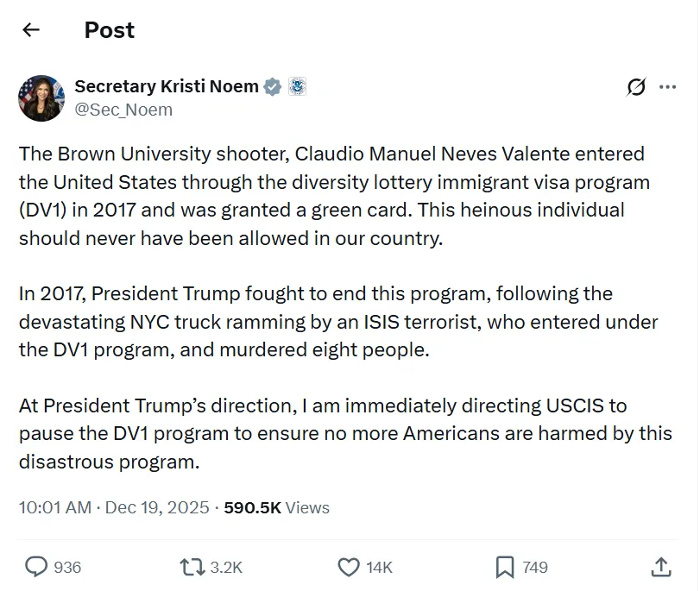Open the @Sec_Noem handle link

123,110
